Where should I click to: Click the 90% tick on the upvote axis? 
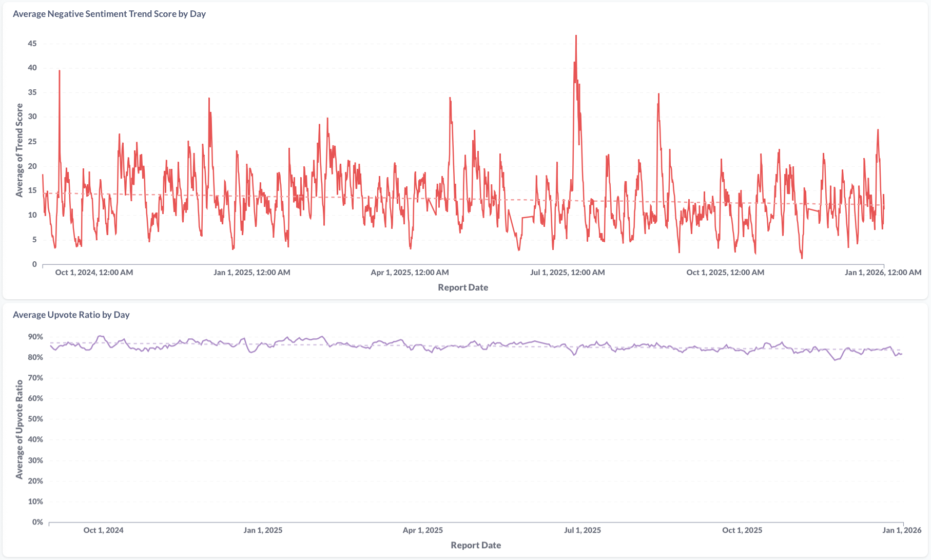35,337
